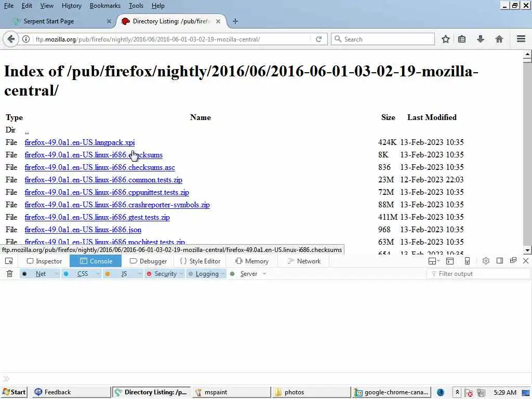The width and height of the screenshot is (532, 399).
Task: Reload the current page
Action: pyautogui.click(x=318, y=39)
